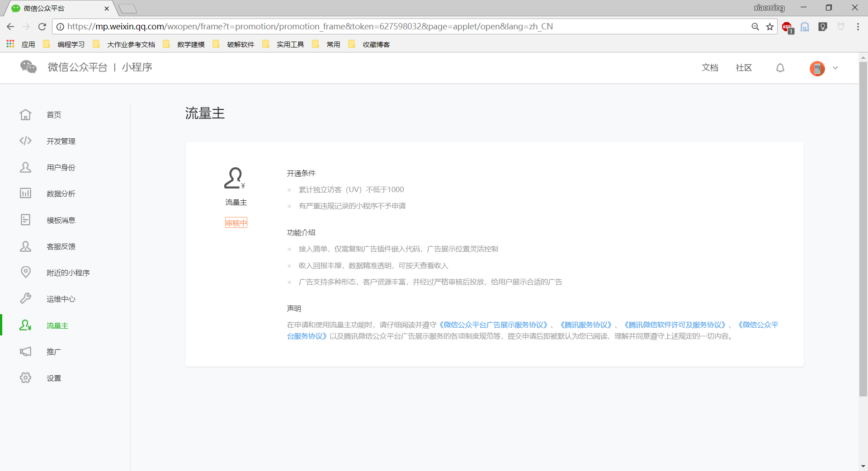Click the 推广 megaphone icon
This screenshot has width=868, height=471.
point(25,352)
